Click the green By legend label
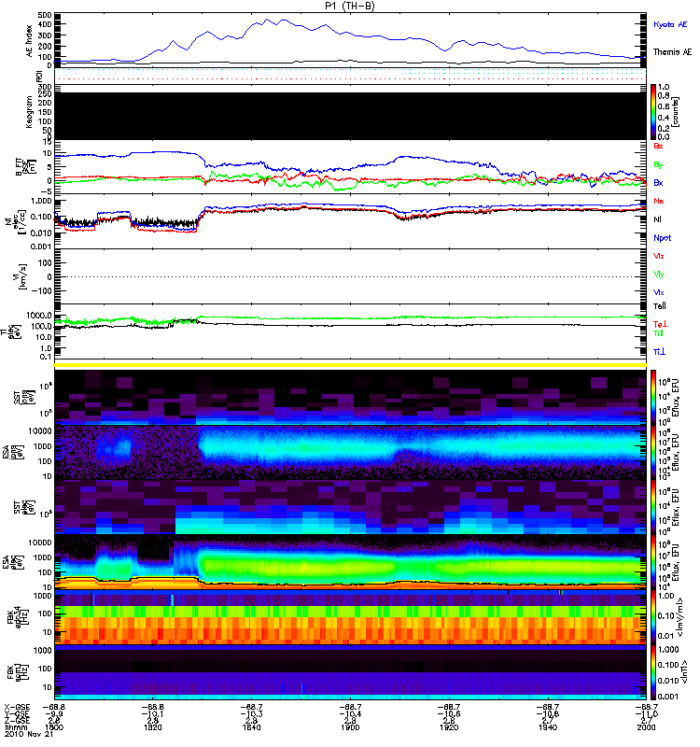 (658, 165)
